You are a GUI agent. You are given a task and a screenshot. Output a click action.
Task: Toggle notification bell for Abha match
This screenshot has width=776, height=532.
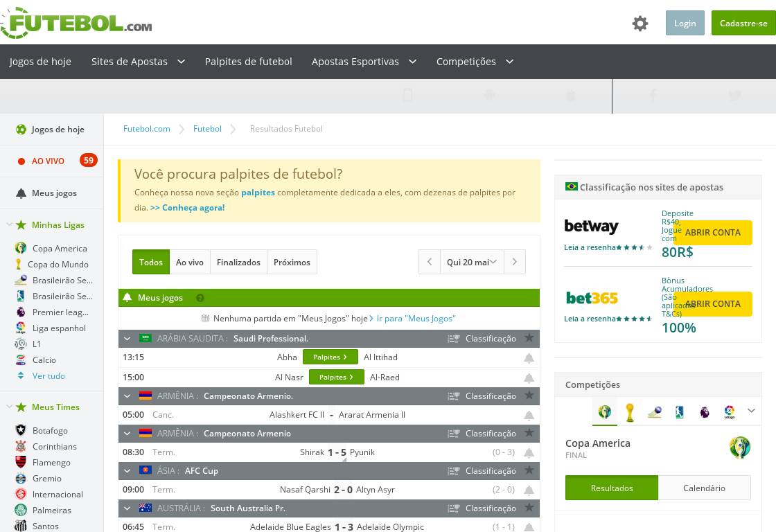529,358
